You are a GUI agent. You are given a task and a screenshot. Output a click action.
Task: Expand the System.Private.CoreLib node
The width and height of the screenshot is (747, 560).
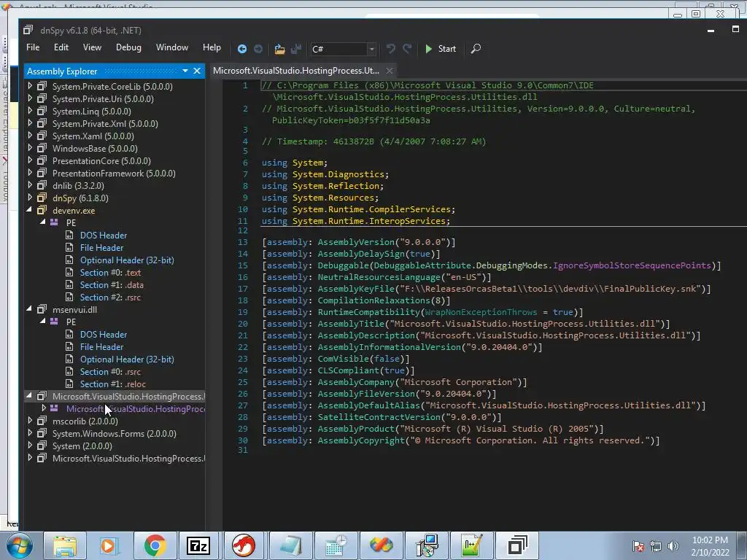coord(30,86)
